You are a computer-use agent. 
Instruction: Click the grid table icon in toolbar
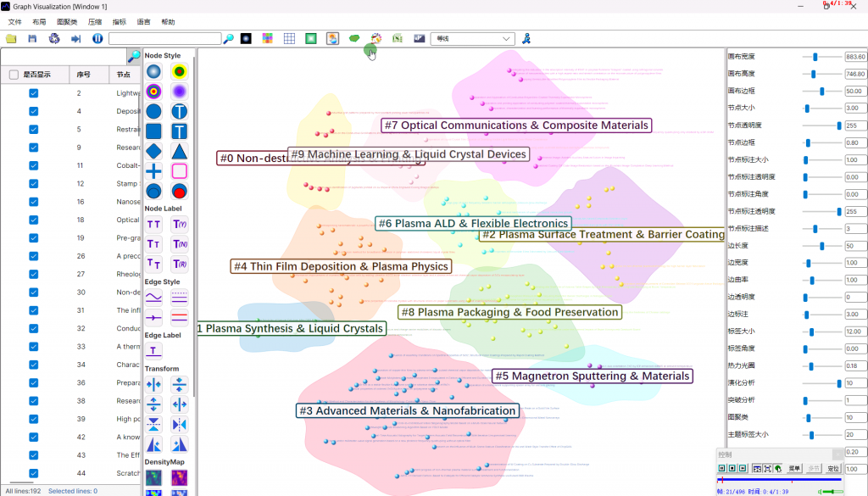coord(289,39)
